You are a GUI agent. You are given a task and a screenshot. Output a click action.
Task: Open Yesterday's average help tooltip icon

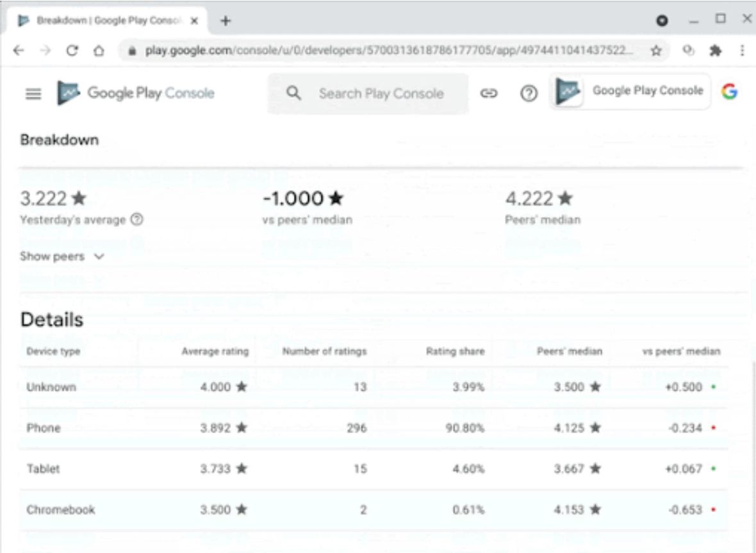[137, 219]
